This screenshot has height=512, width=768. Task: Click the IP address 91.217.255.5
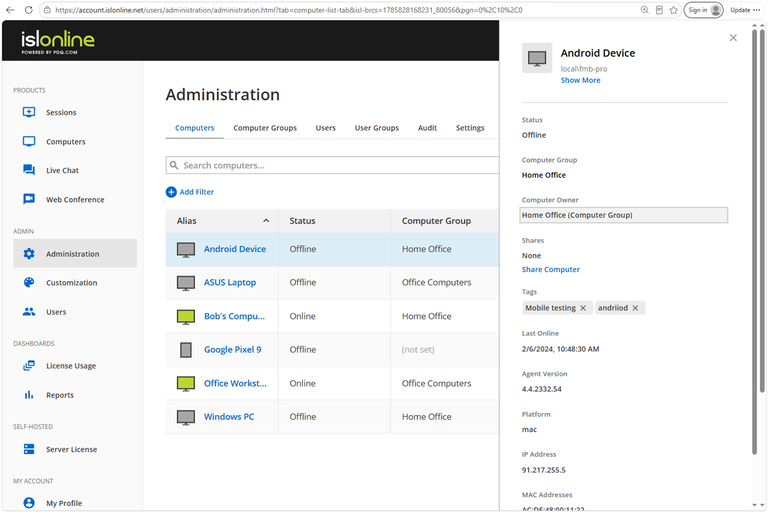click(544, 470)
